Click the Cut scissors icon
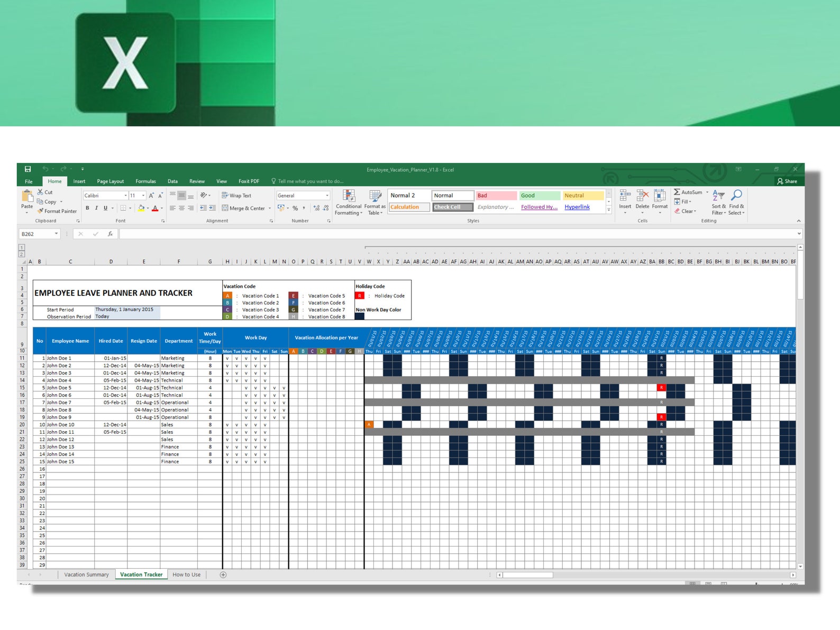The width and height of the screenshot is (840, 630). coord(40,192)
